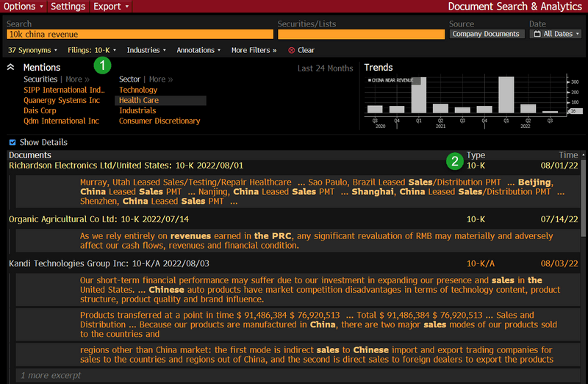Click the calendar icon in date selector
Image resolution: width=588 pixels, height=384 pixels.
(x=537, y=34)
